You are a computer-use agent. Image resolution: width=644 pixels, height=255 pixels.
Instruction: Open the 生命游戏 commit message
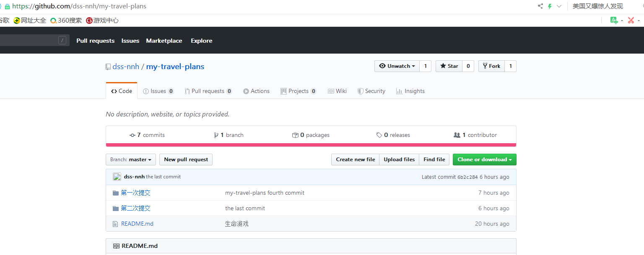pyautogui.click(x=237, y=224)
